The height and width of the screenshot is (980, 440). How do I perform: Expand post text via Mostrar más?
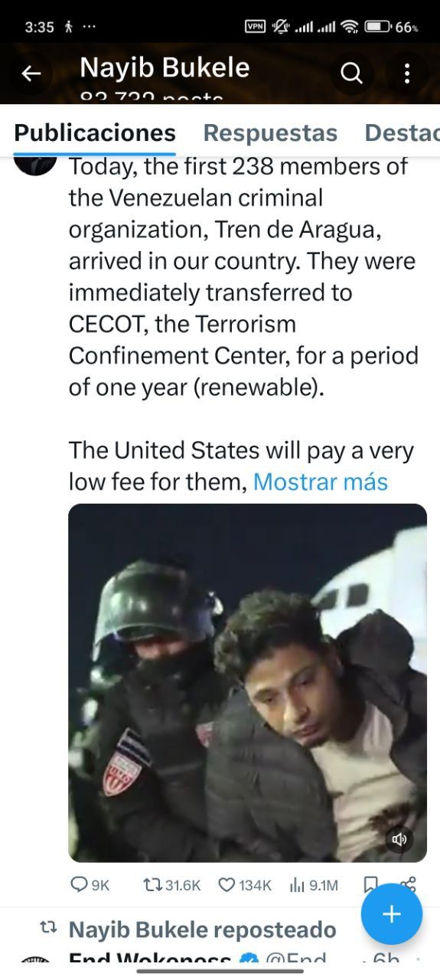(321, 482)
